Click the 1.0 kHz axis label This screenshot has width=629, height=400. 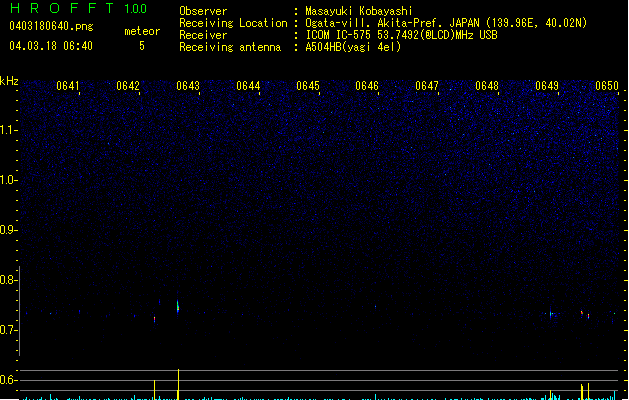9,180
